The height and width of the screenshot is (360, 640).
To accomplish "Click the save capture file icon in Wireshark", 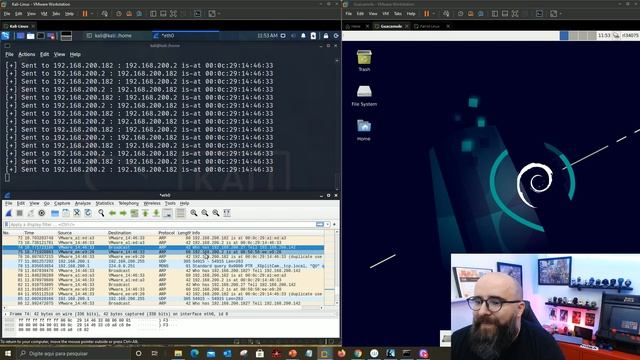I will [x=66, y=213].
